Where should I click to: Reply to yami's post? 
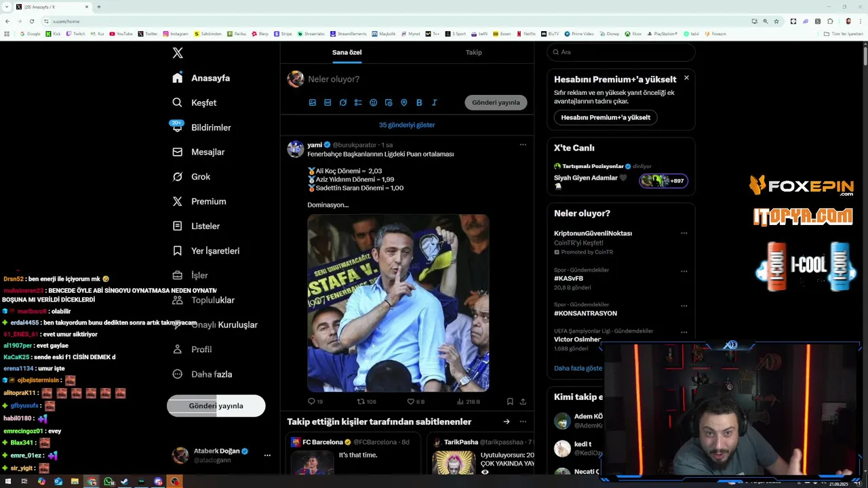click(x=315, y=401)
